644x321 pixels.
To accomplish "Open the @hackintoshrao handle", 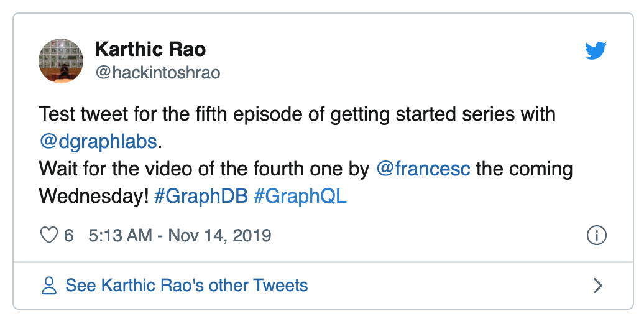I will [x=157, y=73].
